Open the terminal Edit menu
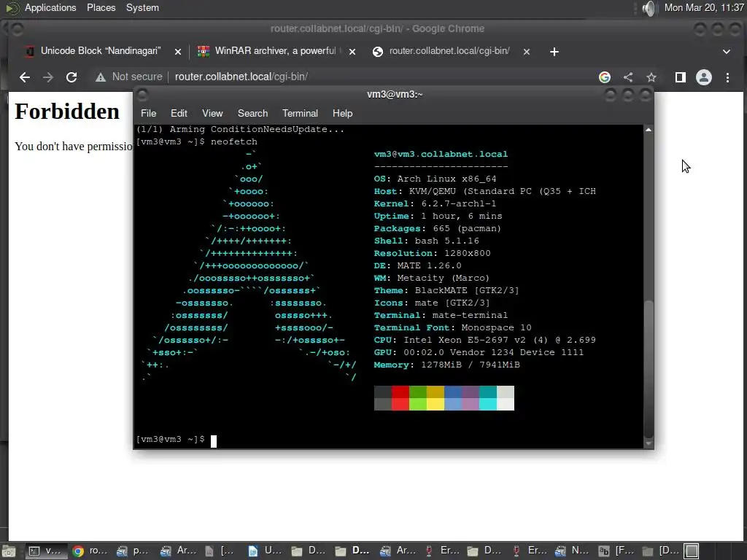 pyautogui.click(x=179, y=113)
